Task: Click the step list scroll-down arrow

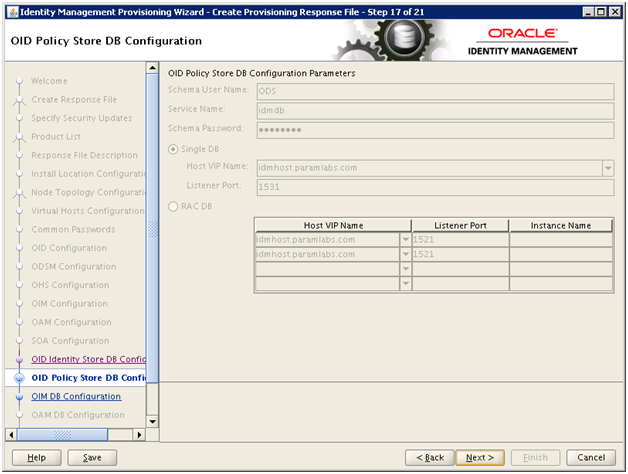Action: tap(152, 422)
